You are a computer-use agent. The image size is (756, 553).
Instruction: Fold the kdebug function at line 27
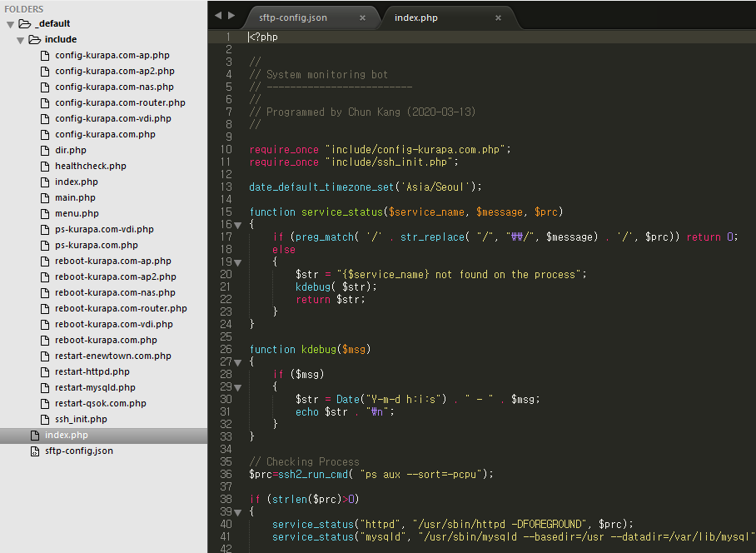238,362
